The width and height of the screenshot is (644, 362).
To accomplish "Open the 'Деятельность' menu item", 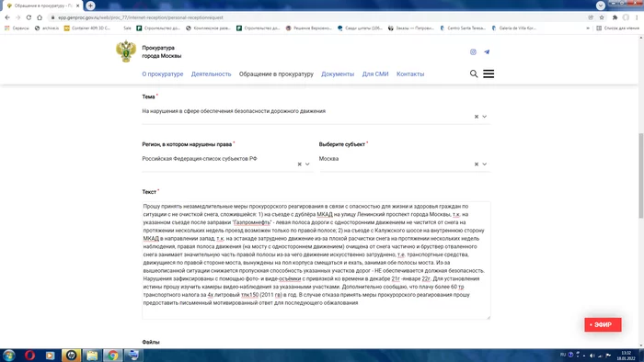I will tap(211, 74).
